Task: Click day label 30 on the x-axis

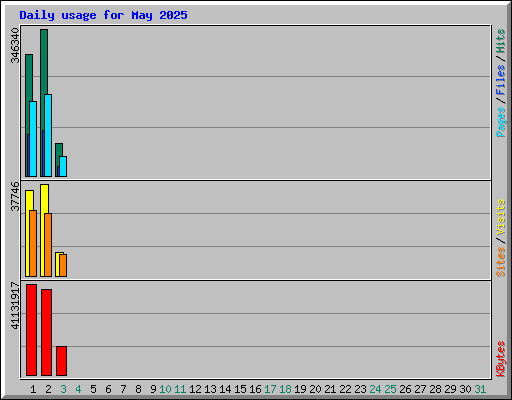Action: pyautogui.click(x=465, y=389)
